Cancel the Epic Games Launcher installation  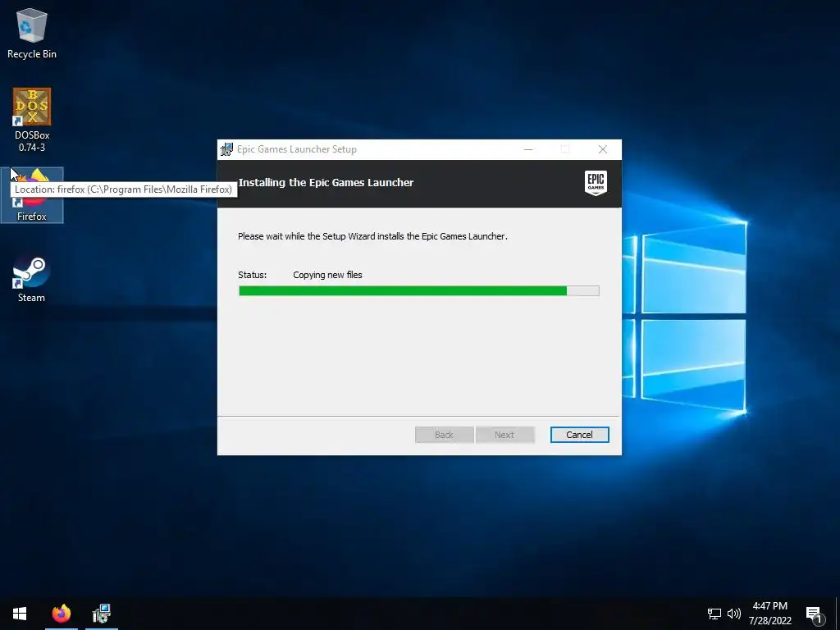coord(579,435)
